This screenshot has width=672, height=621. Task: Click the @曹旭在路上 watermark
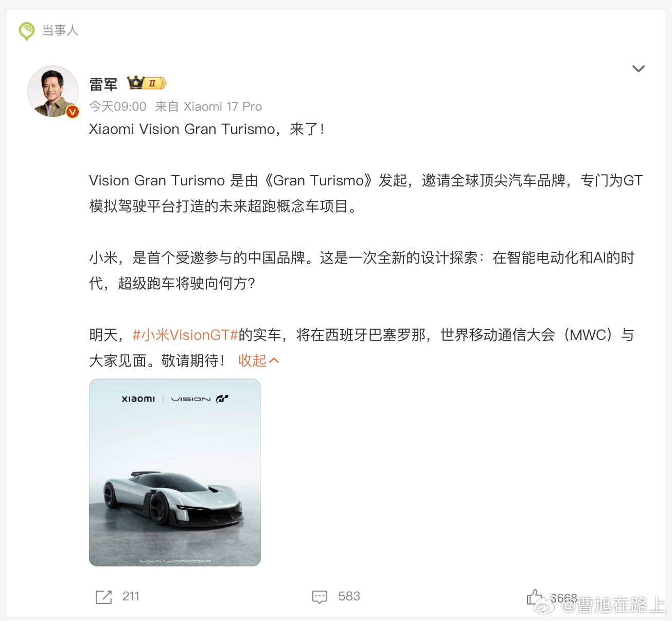point(613,605)
